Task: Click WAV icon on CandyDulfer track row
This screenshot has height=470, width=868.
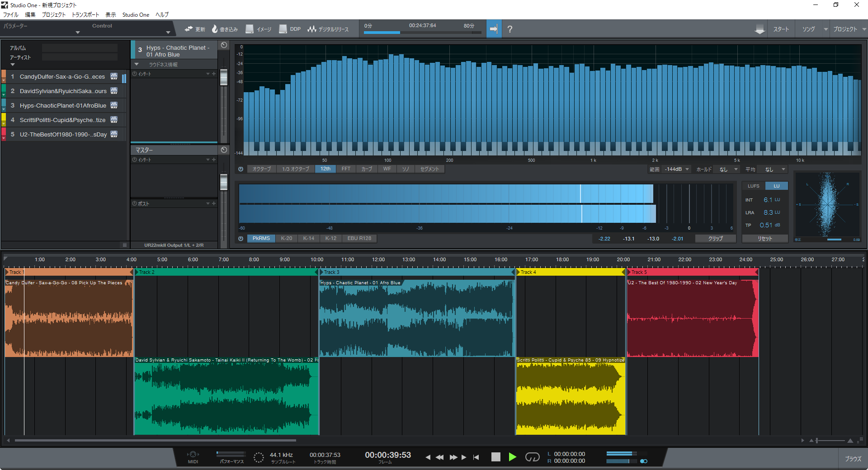Action: pyautogui.click(x=114, y=76)
